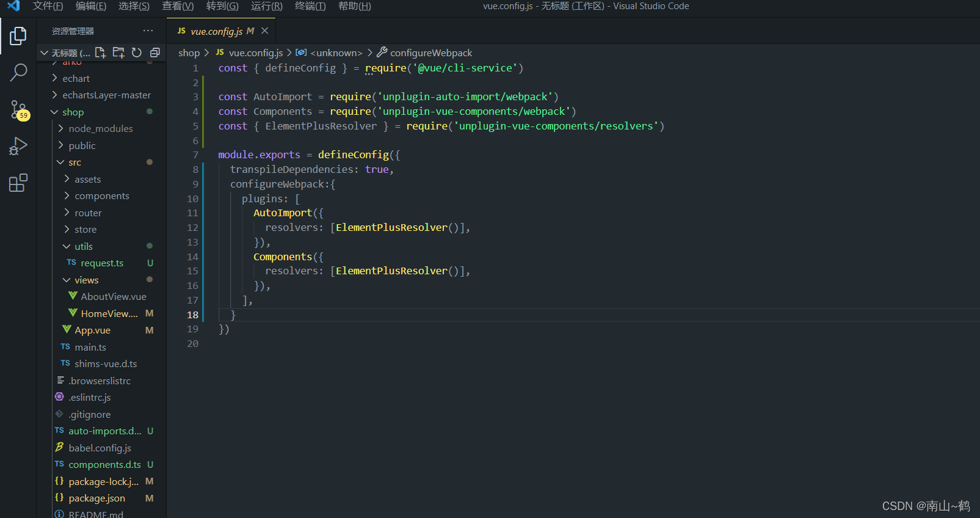Viewport: 980px width, 518px height.
Task: Open the 文件(F) menu
Action: point(48,6)
